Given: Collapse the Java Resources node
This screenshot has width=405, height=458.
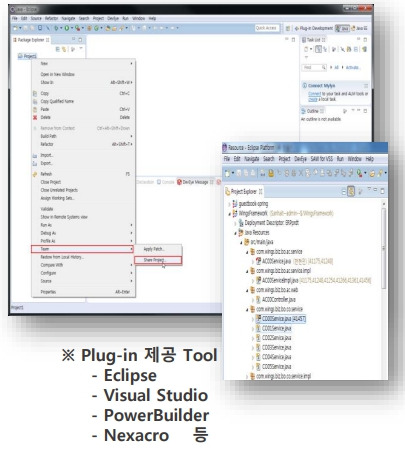Looking at the screenshot, I should click(235, 233).
